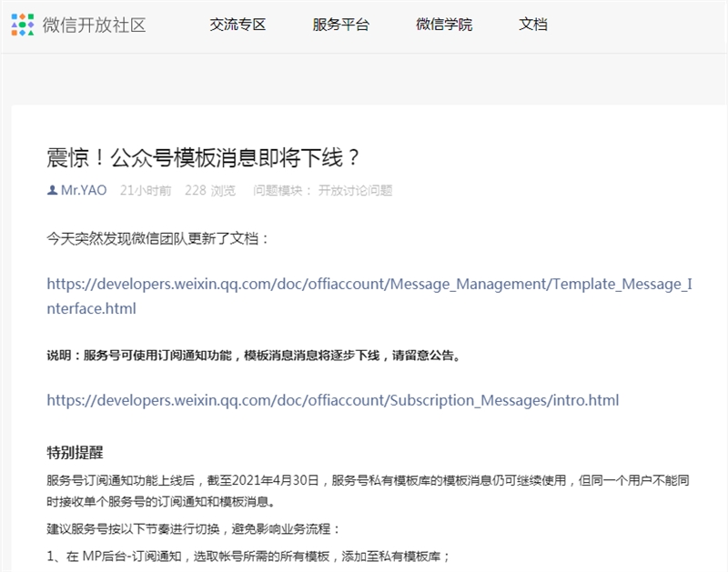The height and width of the screenshot is (572, 728).
Task: Click the 特别提醒 heading
Action: click(x=75, y=452)
